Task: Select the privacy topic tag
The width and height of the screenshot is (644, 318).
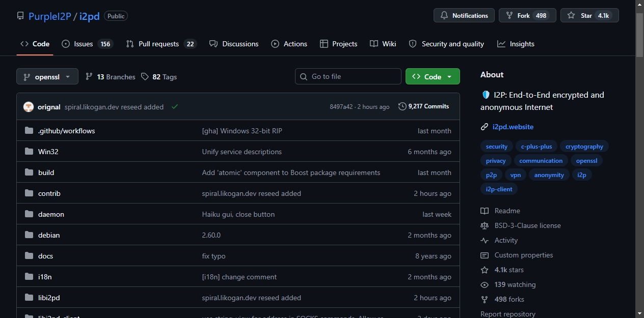Action: [x=496, y=161]
